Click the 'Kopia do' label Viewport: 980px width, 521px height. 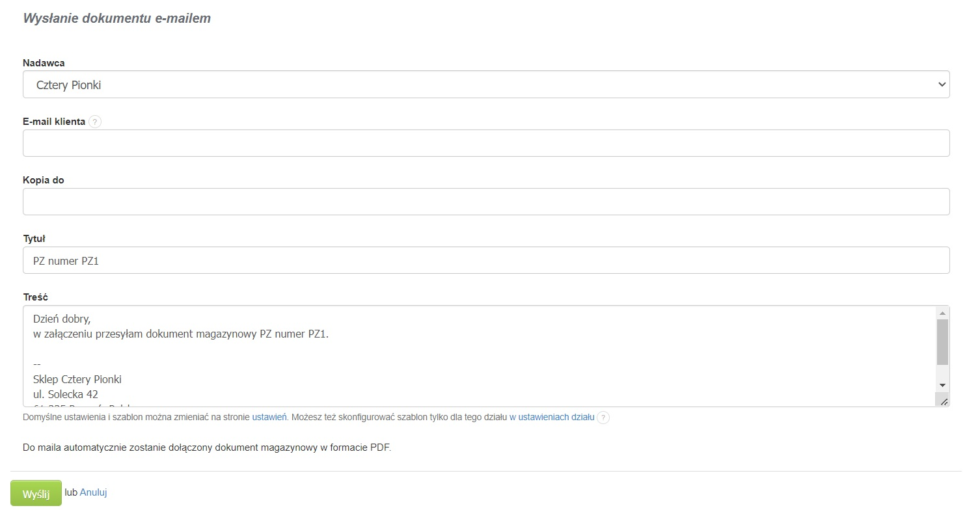tap(44, 180)
